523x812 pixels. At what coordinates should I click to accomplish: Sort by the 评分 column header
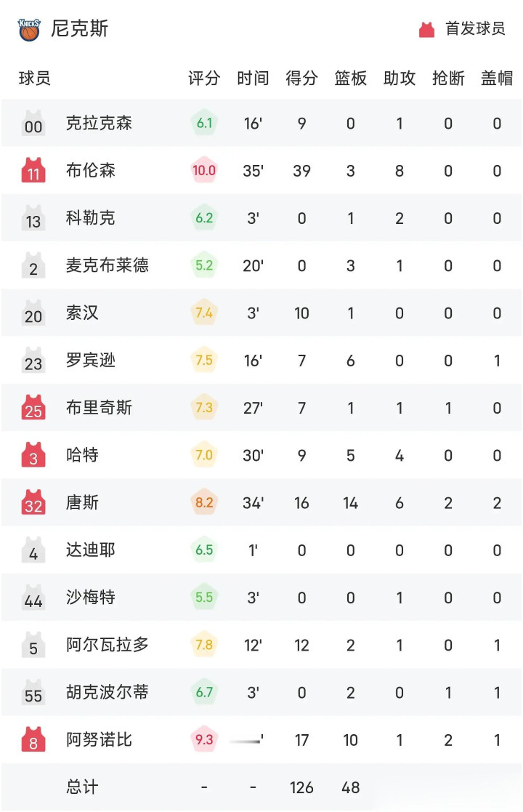pos(204,79)
